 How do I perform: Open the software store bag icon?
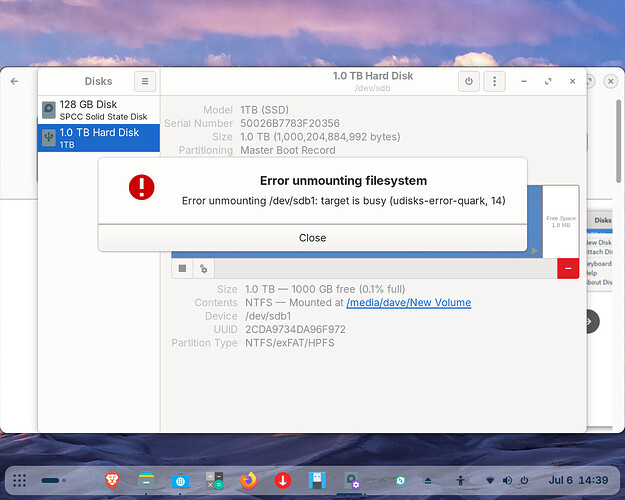point(180,480)
